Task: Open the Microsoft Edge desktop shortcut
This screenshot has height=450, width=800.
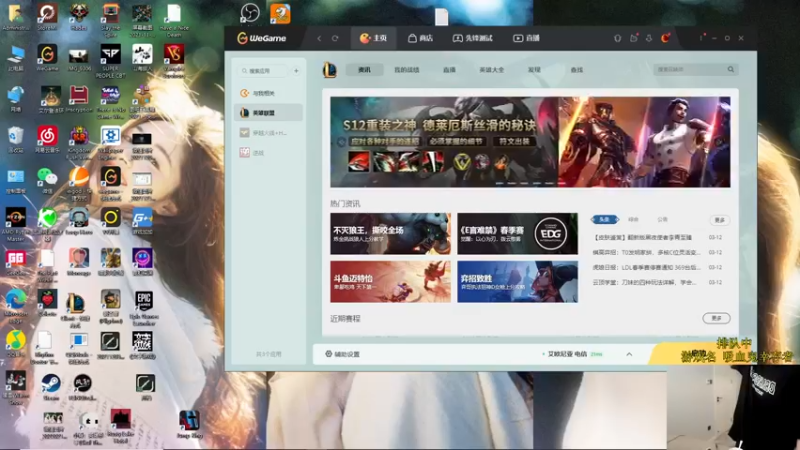Action: click(16, 306)
